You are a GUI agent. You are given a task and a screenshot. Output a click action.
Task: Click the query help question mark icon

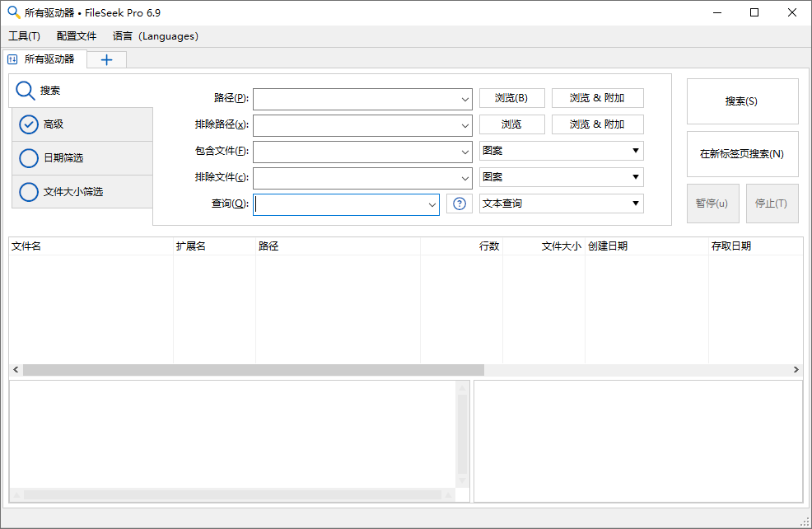460,204
